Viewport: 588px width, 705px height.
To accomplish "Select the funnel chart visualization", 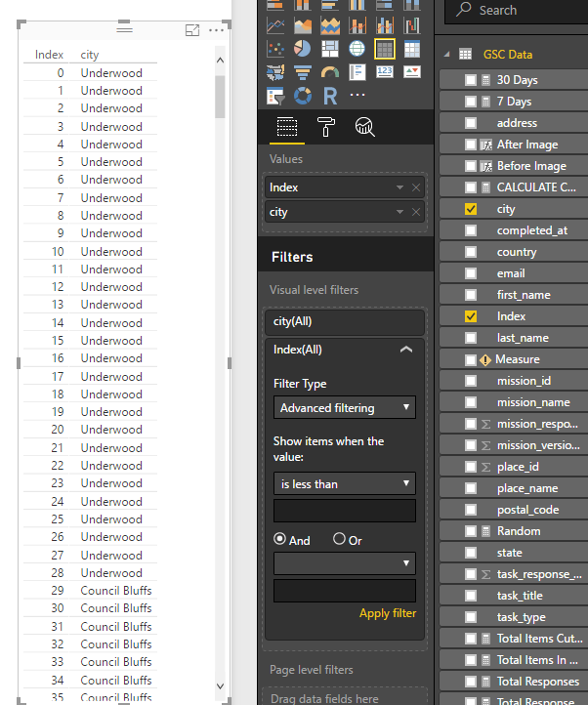I will pos(303,72).
